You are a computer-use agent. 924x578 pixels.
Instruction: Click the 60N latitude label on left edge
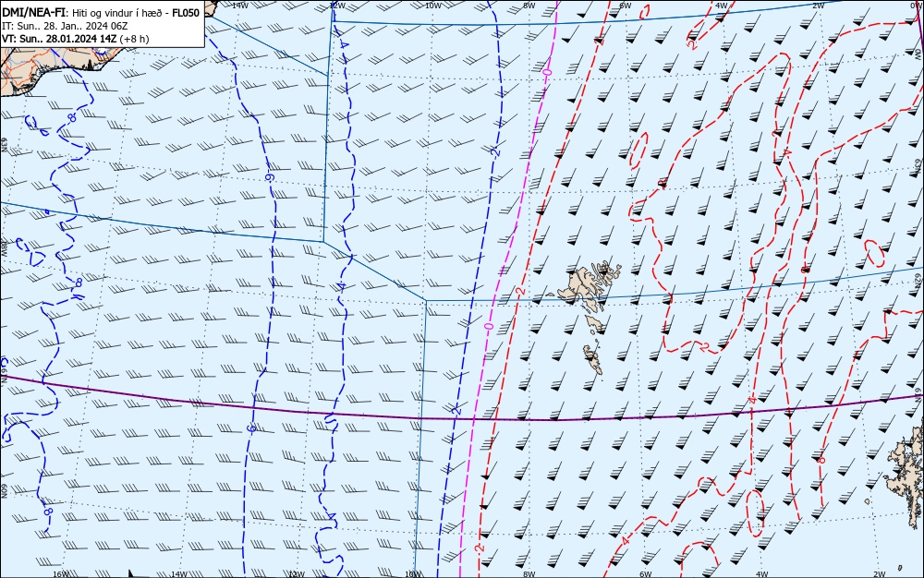pos(4,492)
